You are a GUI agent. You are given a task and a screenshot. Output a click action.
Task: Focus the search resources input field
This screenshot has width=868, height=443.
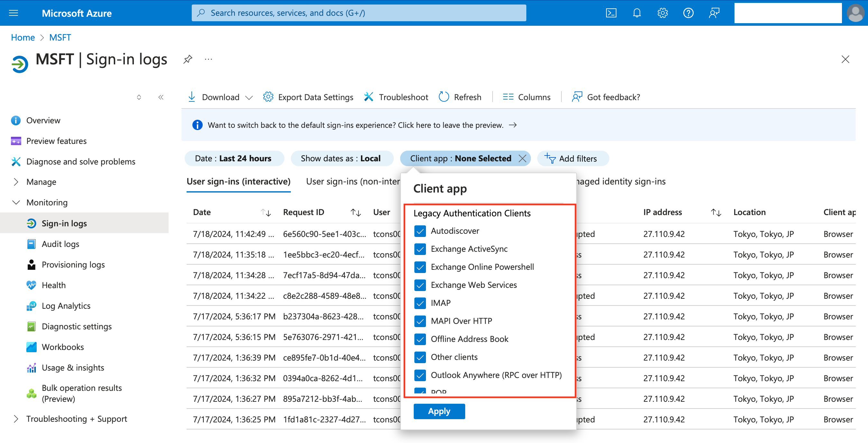(359, 13)
